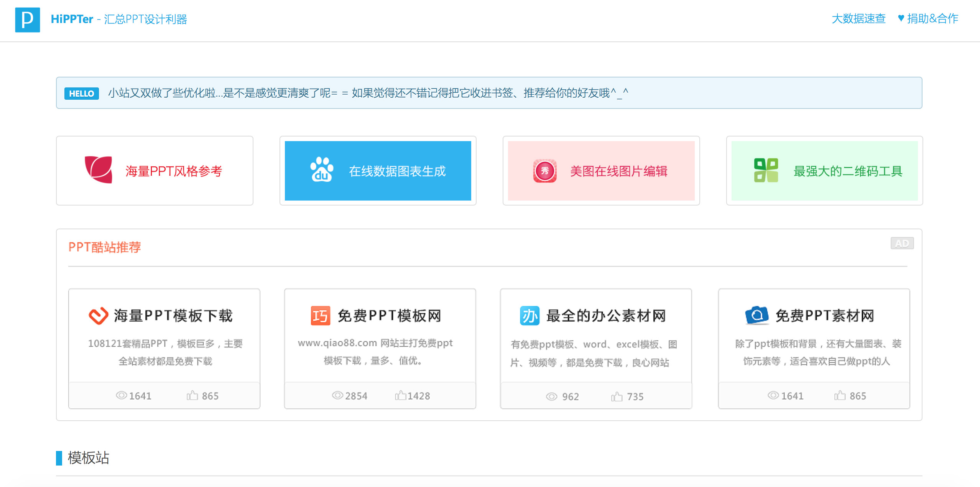
Task: Click the heart icon beside 捐助&合作
Action: tap(901, 18)
